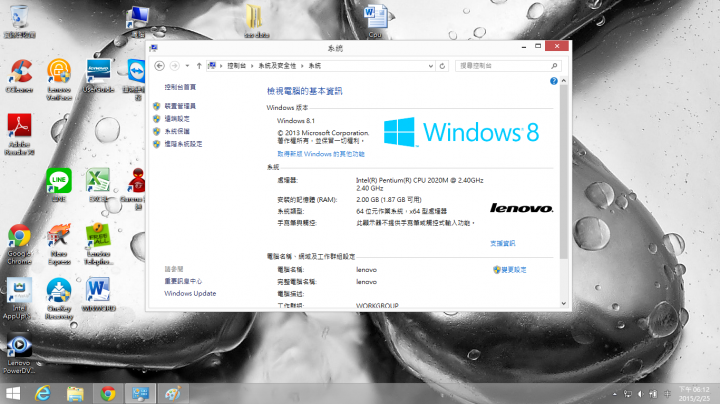Click RAM value '2.00 GB'
The height and width of the screenshot is (404, 720).
click(x=367, y=200)
